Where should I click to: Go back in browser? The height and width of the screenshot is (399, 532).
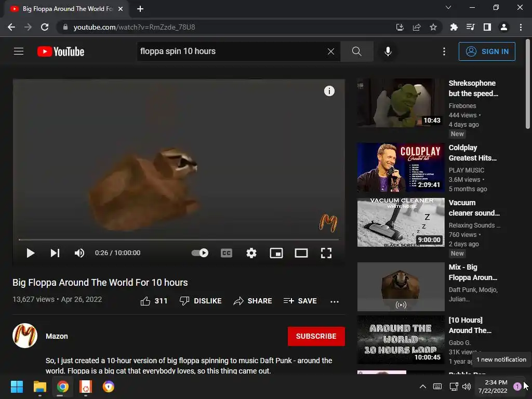pos(11,27)
